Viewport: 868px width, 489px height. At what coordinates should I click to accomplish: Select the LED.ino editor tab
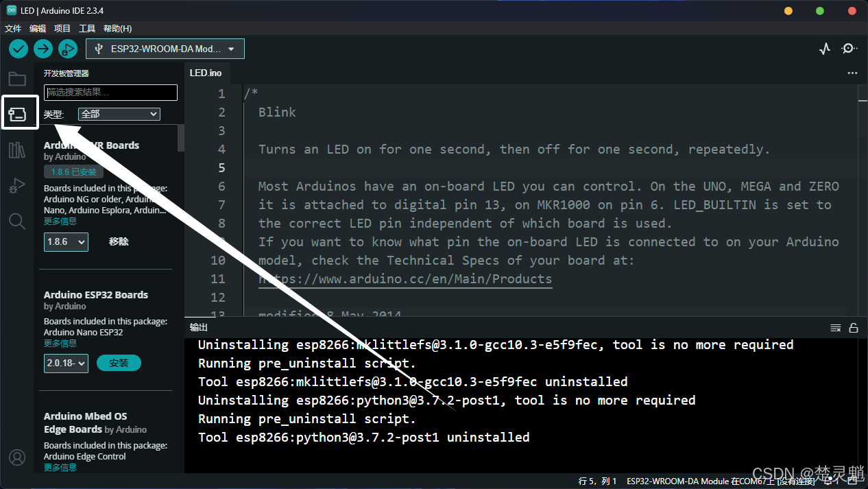[206, 73]
